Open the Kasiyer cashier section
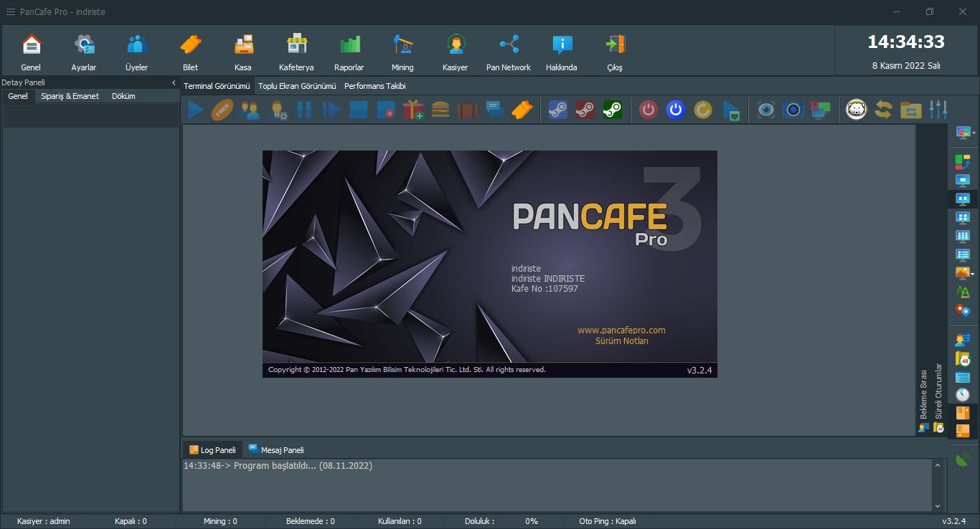 [456, 52]
